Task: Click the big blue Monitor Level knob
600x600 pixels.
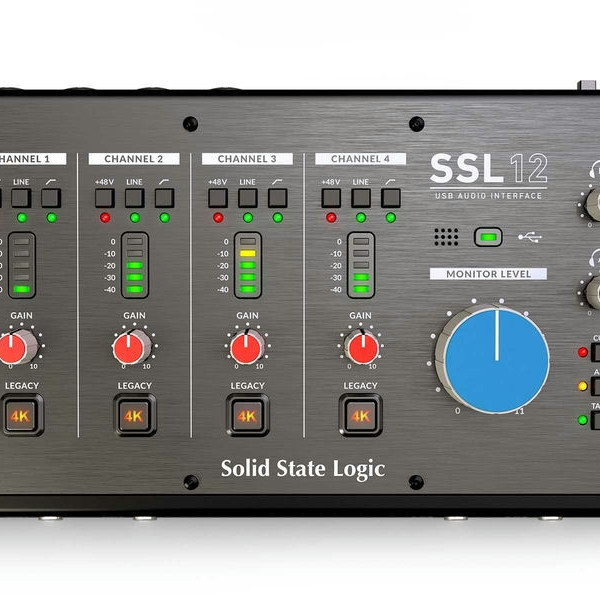Action: 497,361
